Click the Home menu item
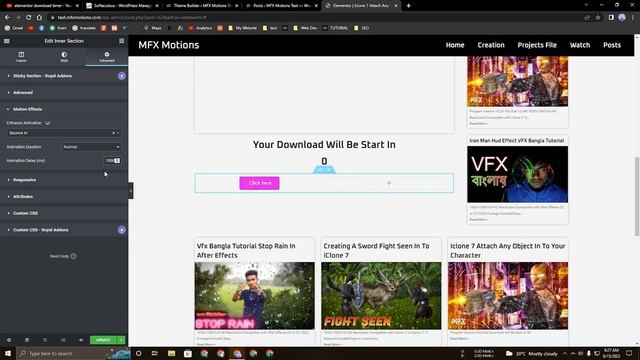The height and width of the screenshot is (360, 640). (455, 45)
